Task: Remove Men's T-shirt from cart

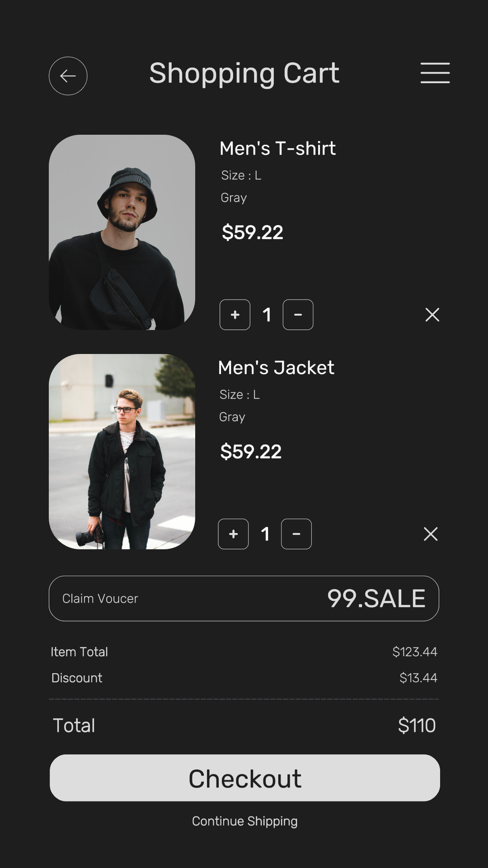Action: click(x=432, y=315)
